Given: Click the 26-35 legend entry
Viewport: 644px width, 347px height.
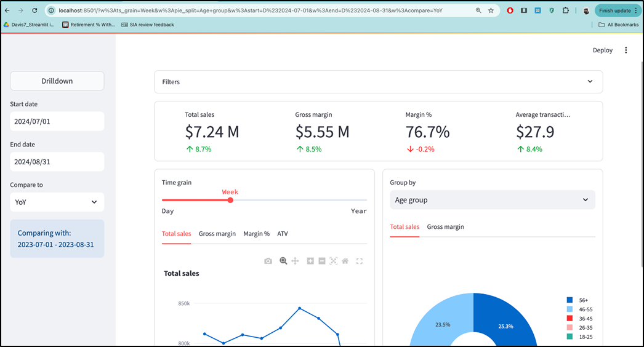Looking at the screenshot, I should (x=579, y=328).
